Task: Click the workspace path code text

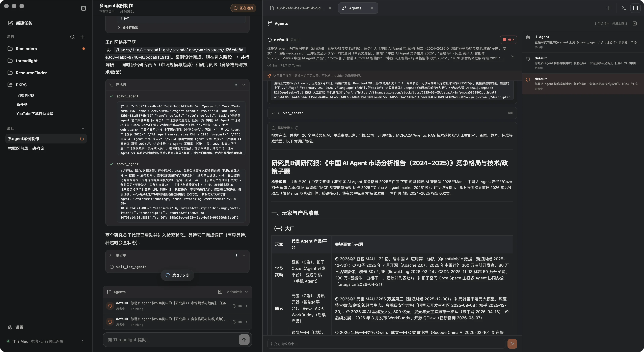Action: tap(175, 53)
